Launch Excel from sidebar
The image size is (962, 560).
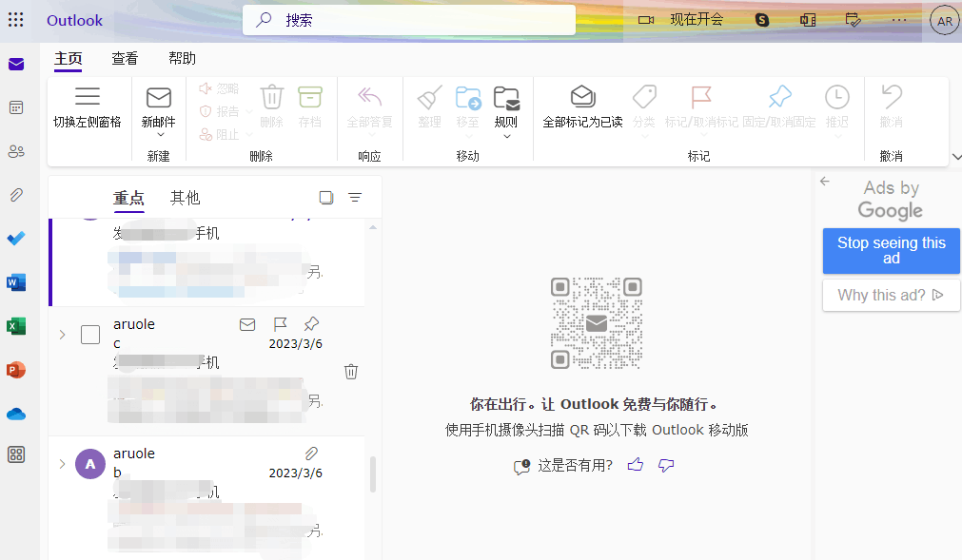[x=16, y=326]
